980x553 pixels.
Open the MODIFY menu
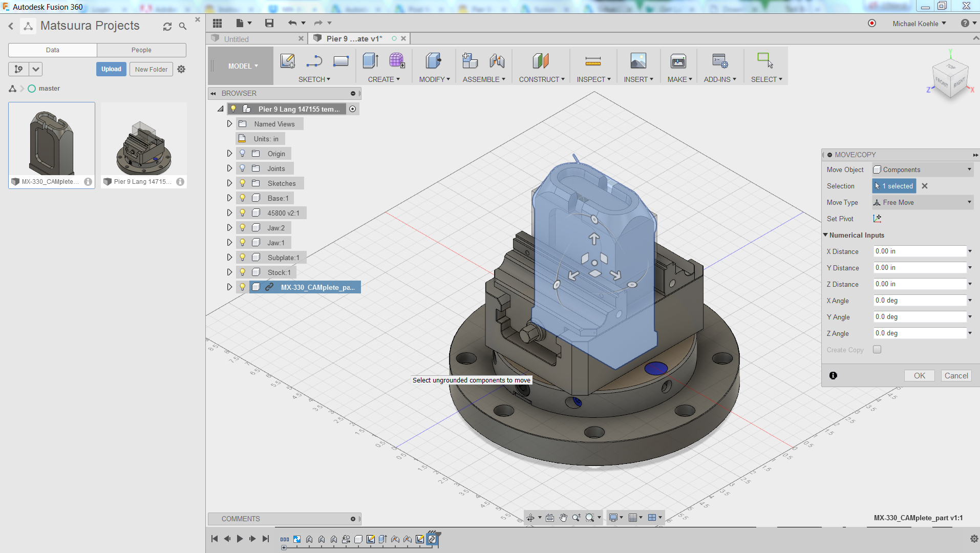[434, 79]
